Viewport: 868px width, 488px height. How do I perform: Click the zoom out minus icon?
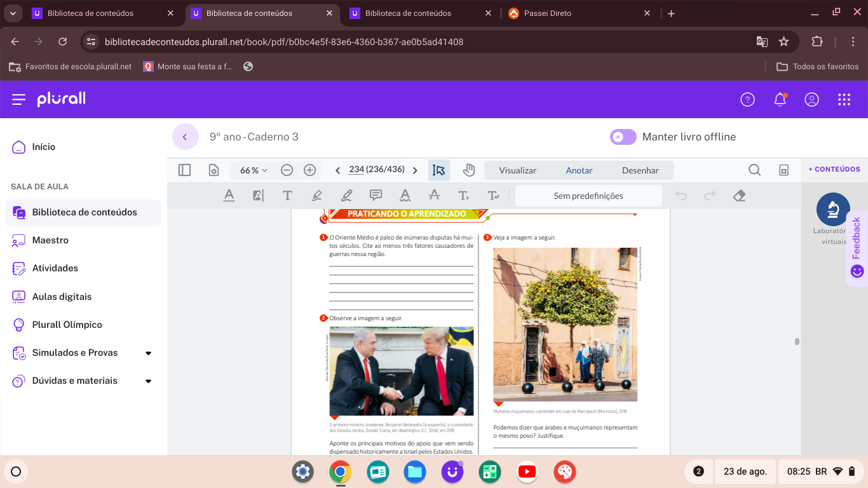pos(287,170)
